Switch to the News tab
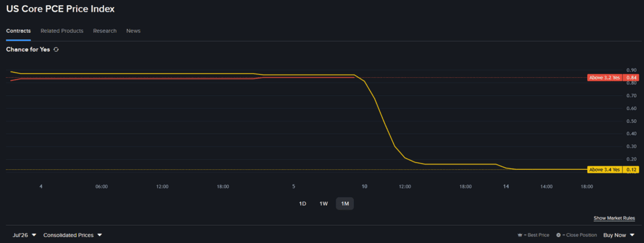 click(133, 31)
